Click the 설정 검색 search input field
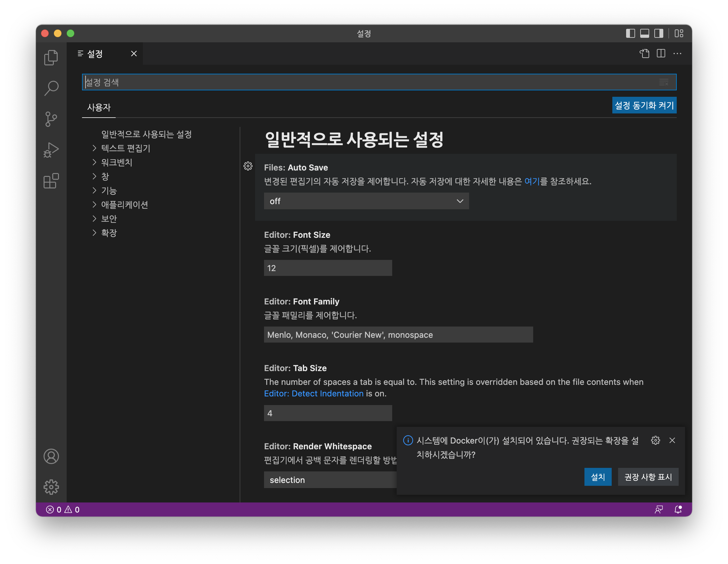 (x=367, y=82)
